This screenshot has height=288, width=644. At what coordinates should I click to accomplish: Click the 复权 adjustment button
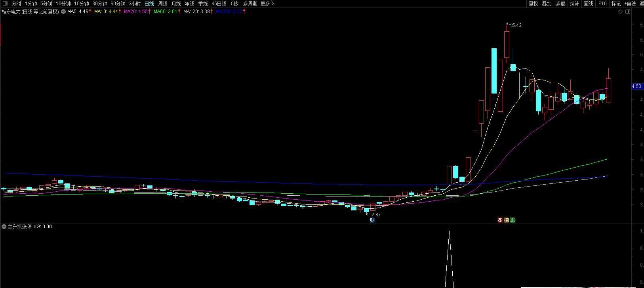pos(533,4)
